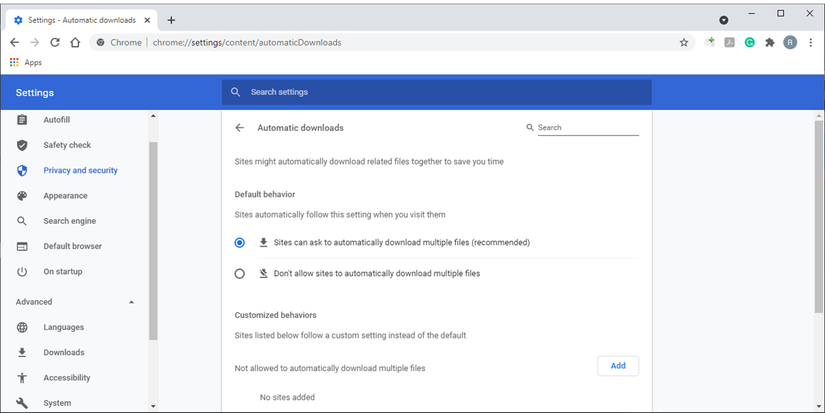Image resolution: width=825 pixels, height=413 pixels.
Task: Switch to Settings - Automatic downloads tab
Action: click(82, 20)
